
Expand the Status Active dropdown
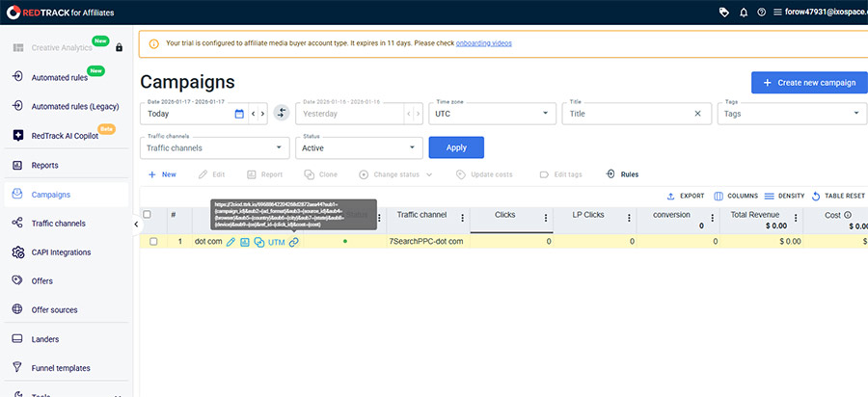click(413, 147)
